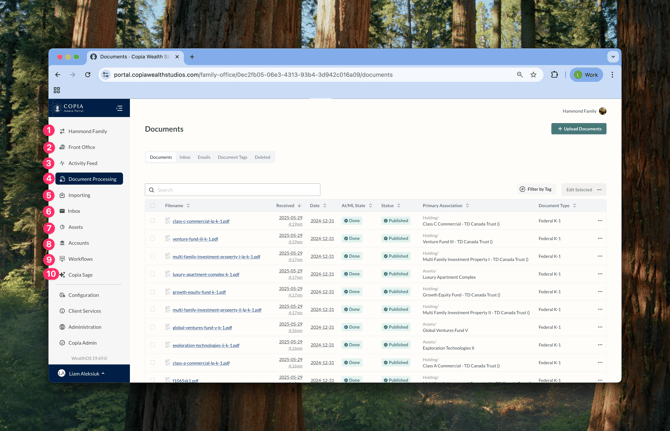Select the venture-fund-iii-k-1.pdf row checkbox
The width and height of the screenshot is (670, 431).
tap(153, 239)
